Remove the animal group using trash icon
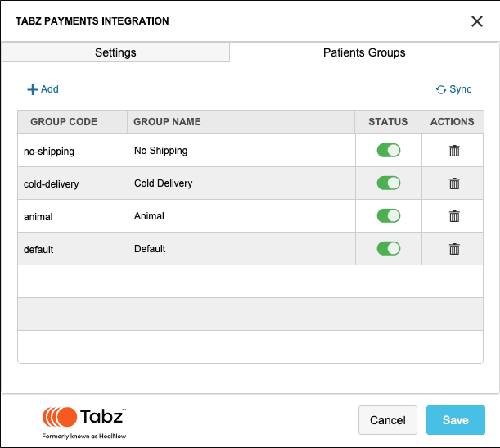This screenshot has width=500, height=448. point(454,216)
